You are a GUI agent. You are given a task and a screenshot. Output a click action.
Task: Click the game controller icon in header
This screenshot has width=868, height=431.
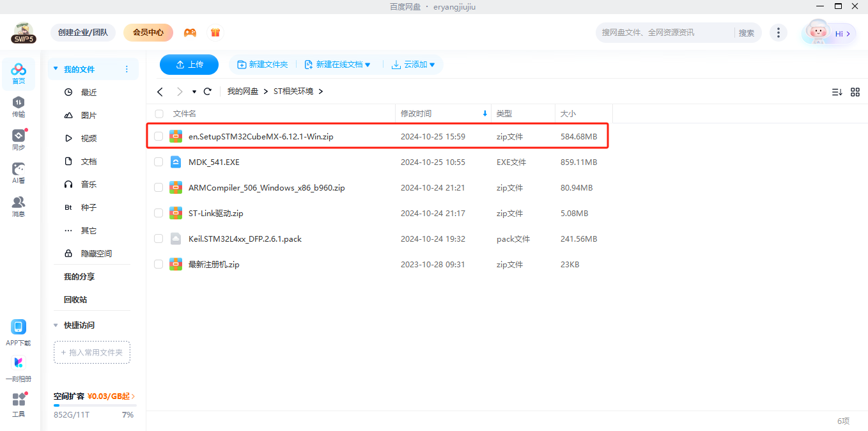tap(190, 32)
